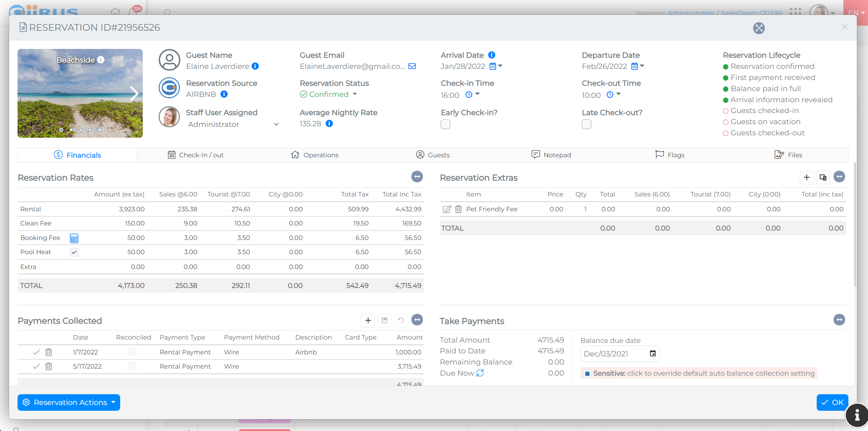Expand the Staff User Assigned dropdown
The image size is (868, 431).
click(x=276, y=124)
